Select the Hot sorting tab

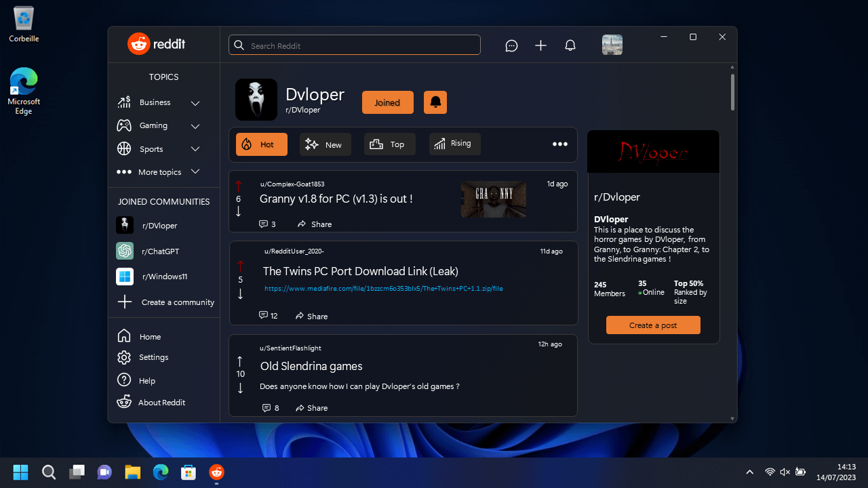pyautogui.click(x=262, y=144)
